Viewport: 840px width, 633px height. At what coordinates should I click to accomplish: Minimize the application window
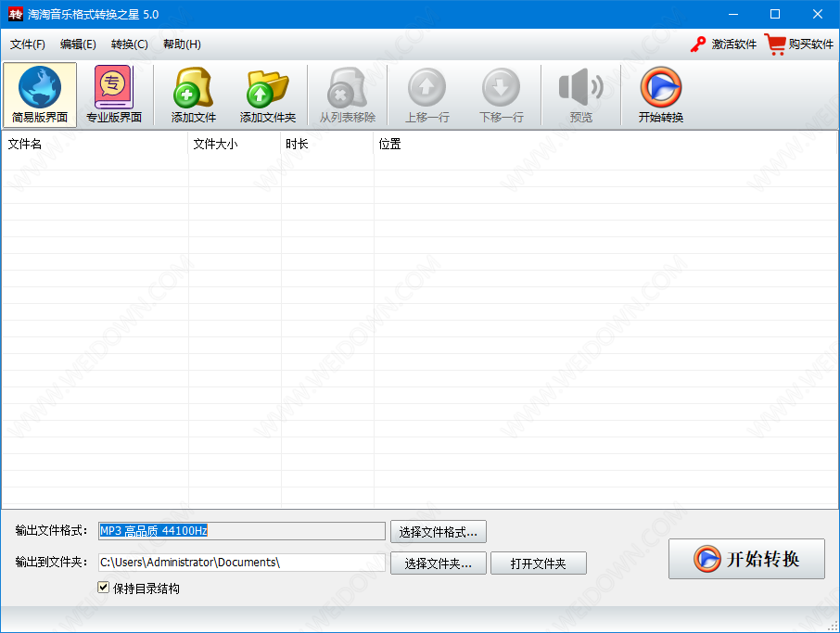pos(732,14)
